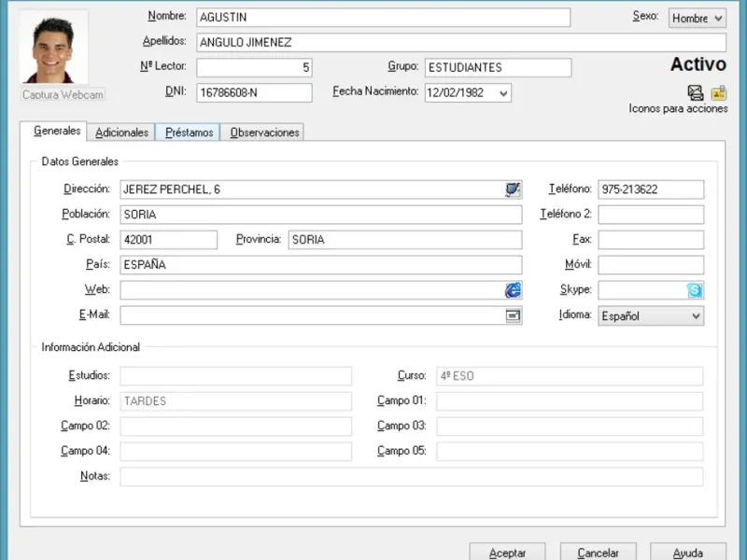Open the Sexo dropdown showing Hombre
The width and height of the screenshot is (747, 560).
coord(697,19)
